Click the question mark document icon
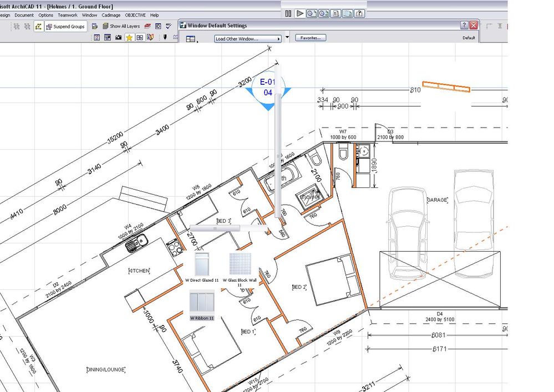This screenshot has height=392, width=554. 359,13
